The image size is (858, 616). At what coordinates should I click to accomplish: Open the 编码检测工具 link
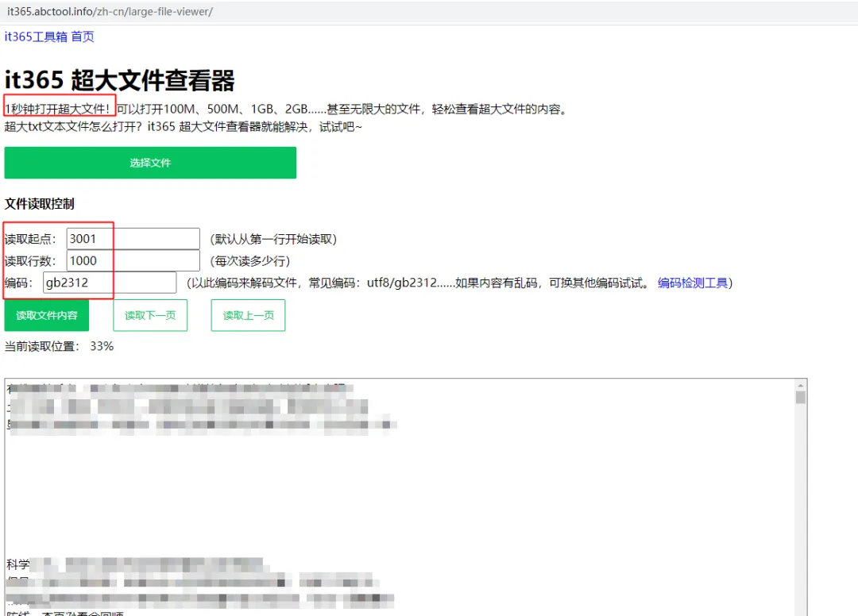(693, 283)
